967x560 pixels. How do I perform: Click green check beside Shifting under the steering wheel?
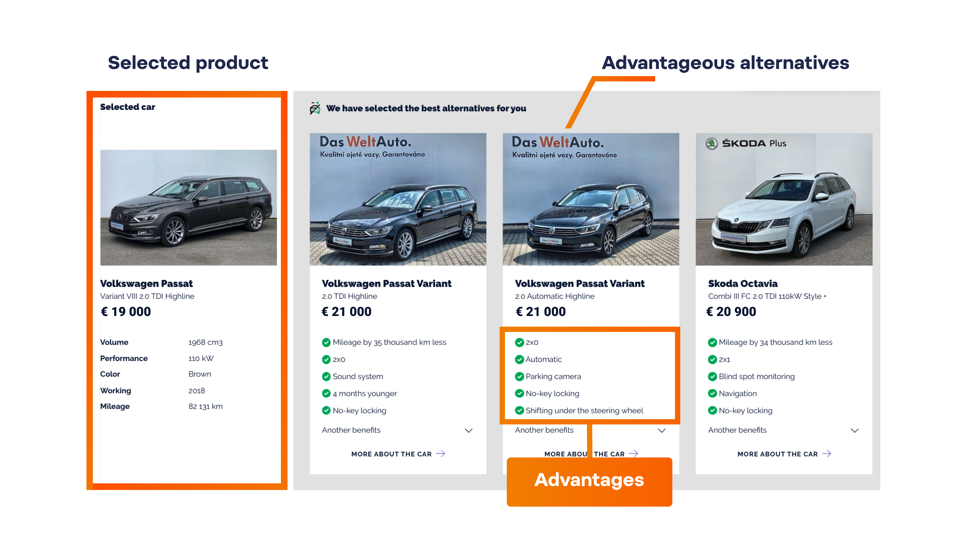coord(519,410)
